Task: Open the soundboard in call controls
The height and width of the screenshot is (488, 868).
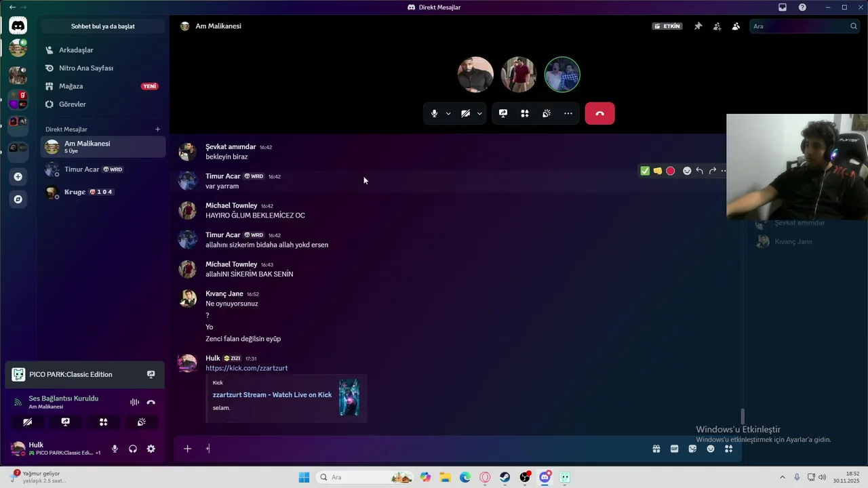Action: [x=547, y=114]
